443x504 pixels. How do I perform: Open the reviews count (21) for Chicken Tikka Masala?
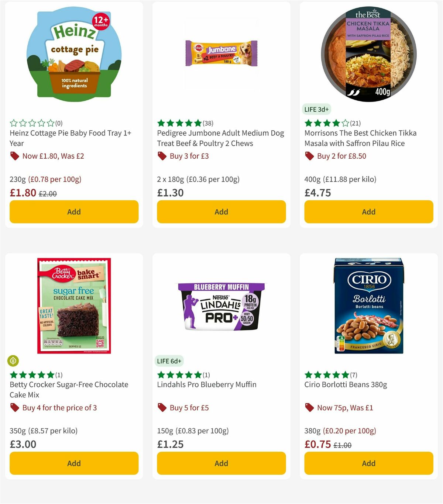point(355,123)
